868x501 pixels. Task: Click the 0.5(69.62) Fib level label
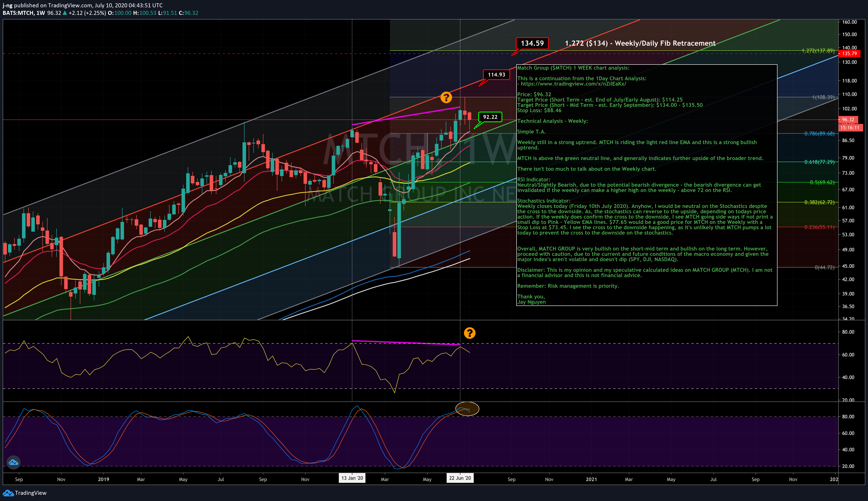(822, 182)
